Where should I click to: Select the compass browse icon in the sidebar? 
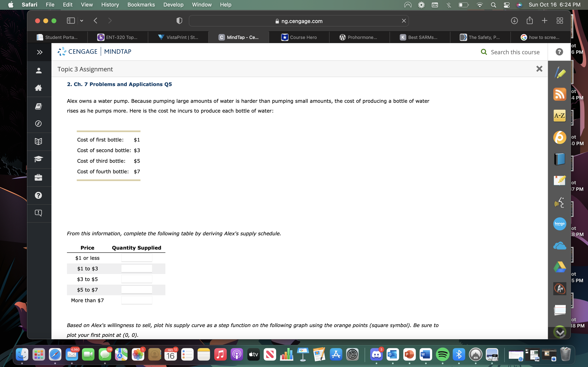[x=39, y=124]
